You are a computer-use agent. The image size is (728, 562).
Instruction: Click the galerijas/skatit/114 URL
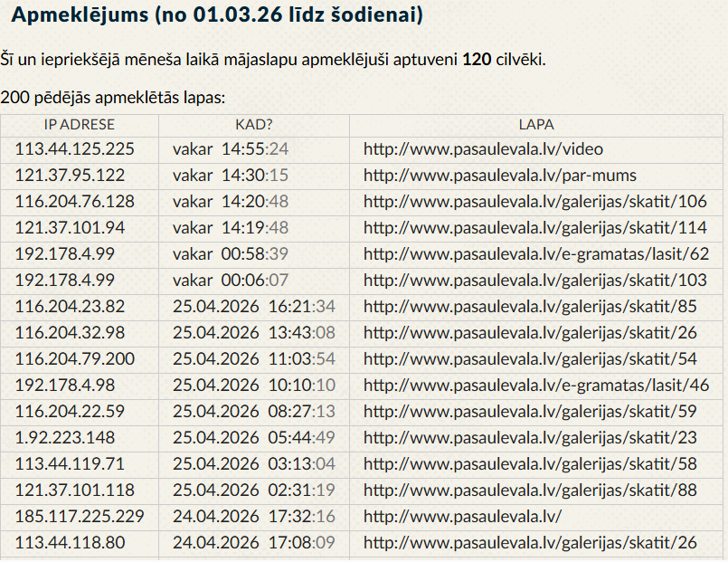click(534, 227)
